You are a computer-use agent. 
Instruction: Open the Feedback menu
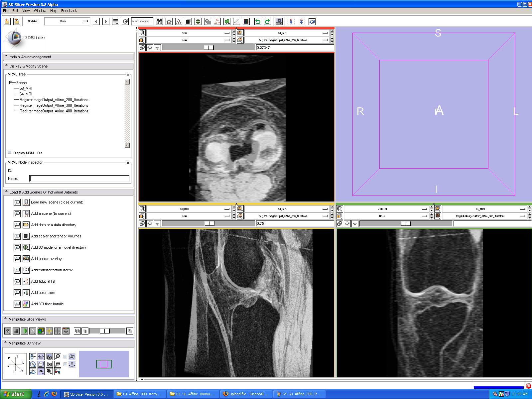pos(69,11)
